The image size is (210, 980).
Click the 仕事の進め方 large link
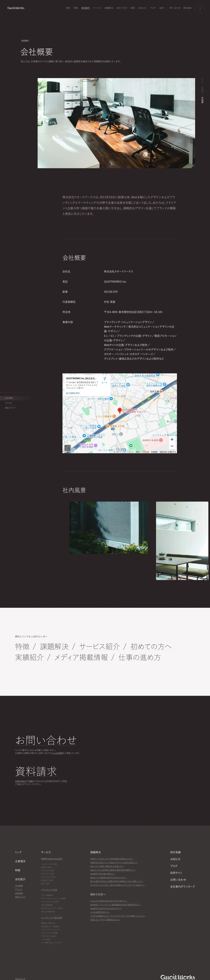coord(140,657)
